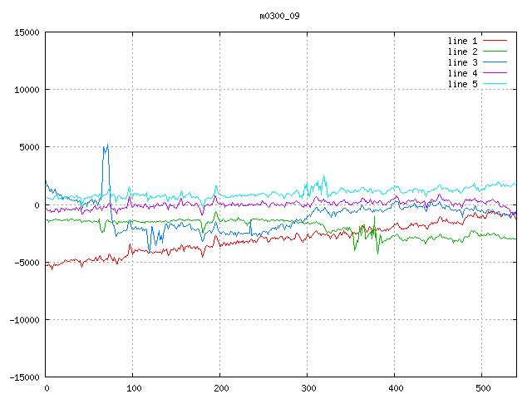Screen dimensions: 532x399
Task: Click the -15000 y-axis tick label
Action: (x=24, y=377)
